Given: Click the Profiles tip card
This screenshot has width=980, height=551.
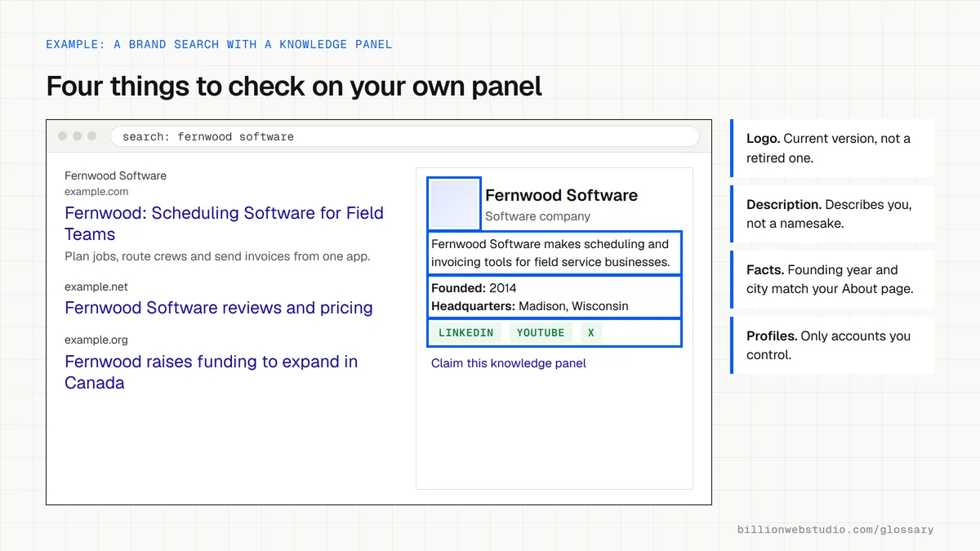Looking at the screenshot, I should pyautogui.click(x=832, y=345).
